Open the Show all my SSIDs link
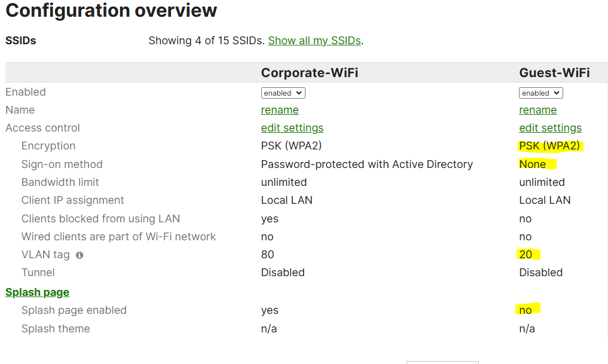Screen dimensions: 608x364 314,41
